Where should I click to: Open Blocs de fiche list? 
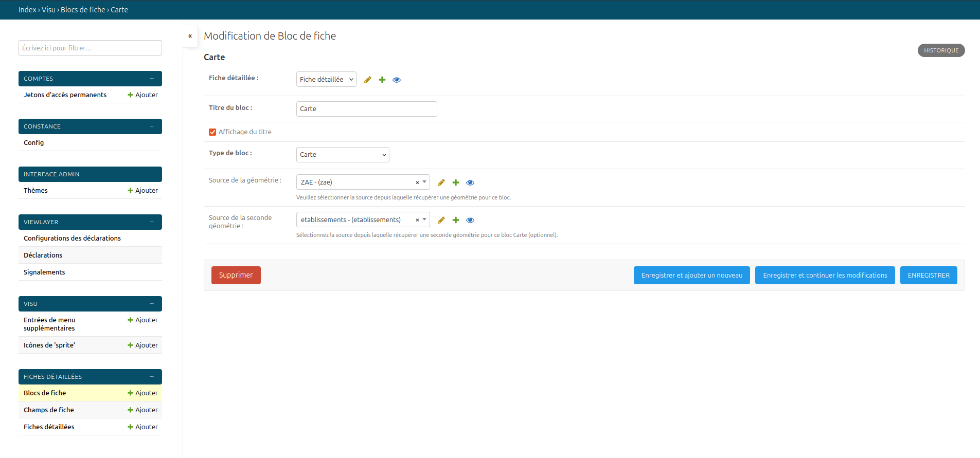(x=45, y=393)
